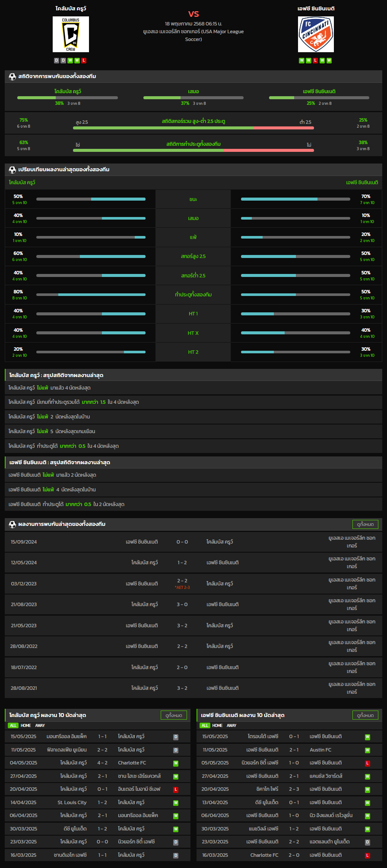Click the 2 - 3 score on 20/04/2025
This screenshot has height=868, width=387.
294,789
